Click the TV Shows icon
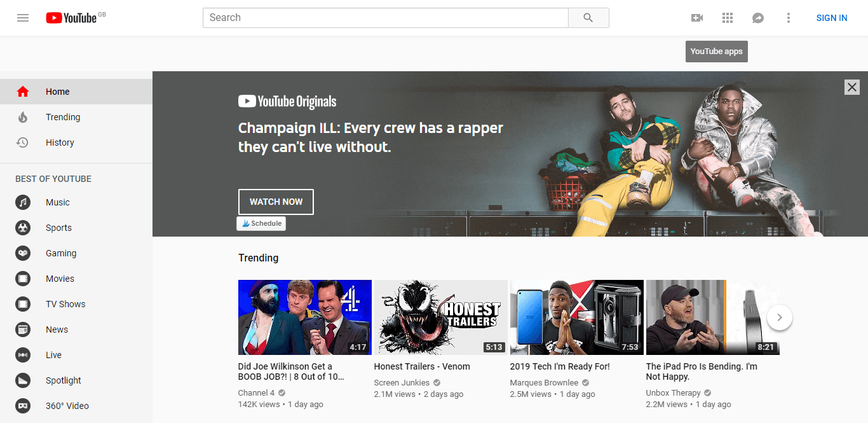The image size is (868, 423). point(23,304)
